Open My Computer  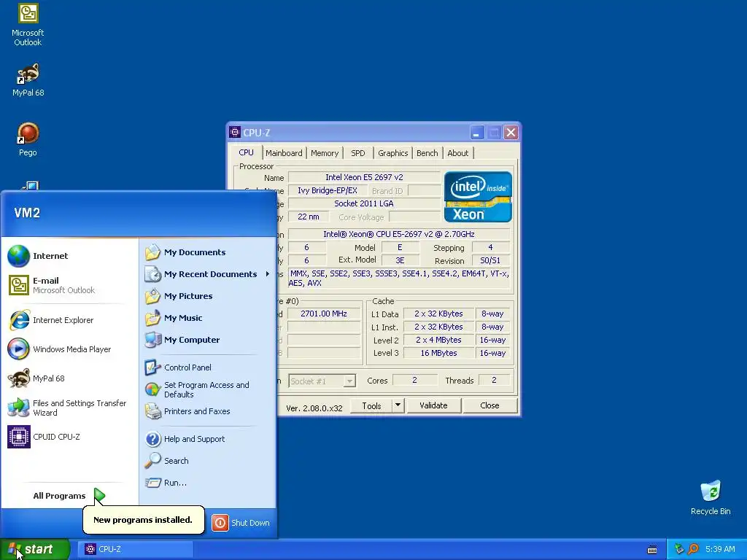(x=208, y=340)
